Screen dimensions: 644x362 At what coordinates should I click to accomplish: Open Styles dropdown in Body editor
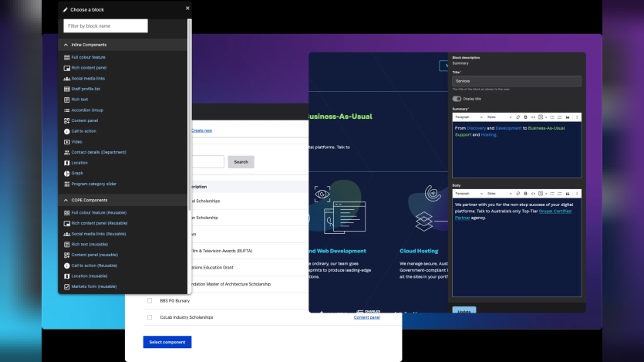[500, 194]
